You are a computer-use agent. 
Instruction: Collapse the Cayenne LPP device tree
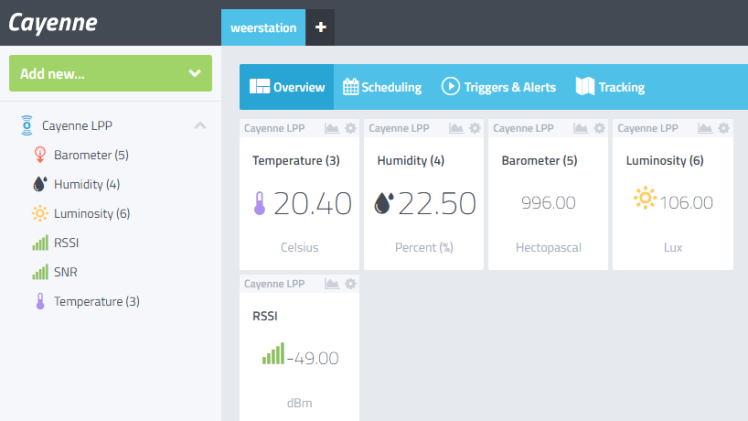(x=200, y=126)
